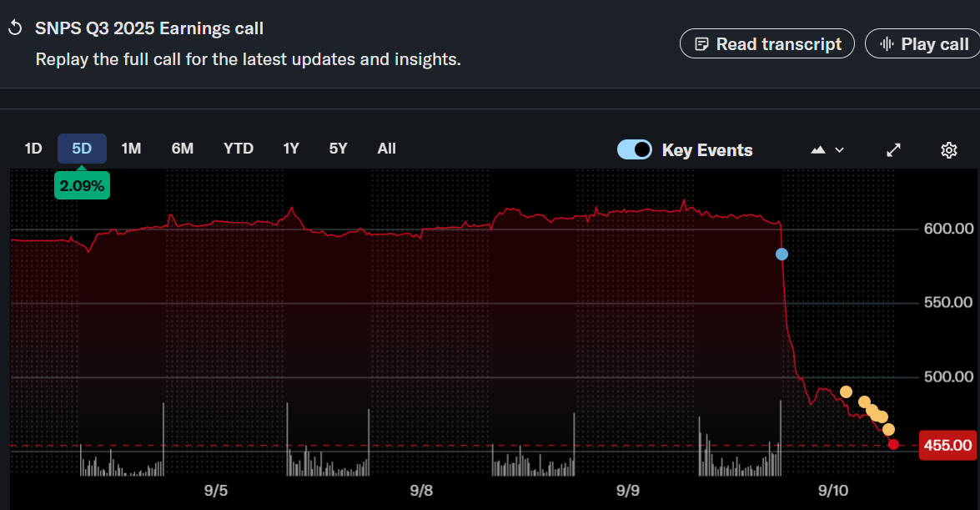Click the 500.00 axis label
980x510 pixels.
point(949,376)
